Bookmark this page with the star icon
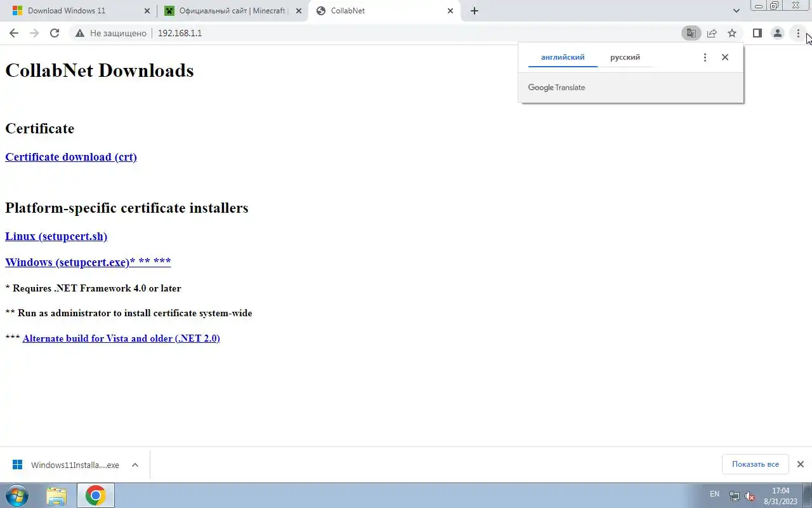The height and width of the screenshot is (508, 812). 732,33
